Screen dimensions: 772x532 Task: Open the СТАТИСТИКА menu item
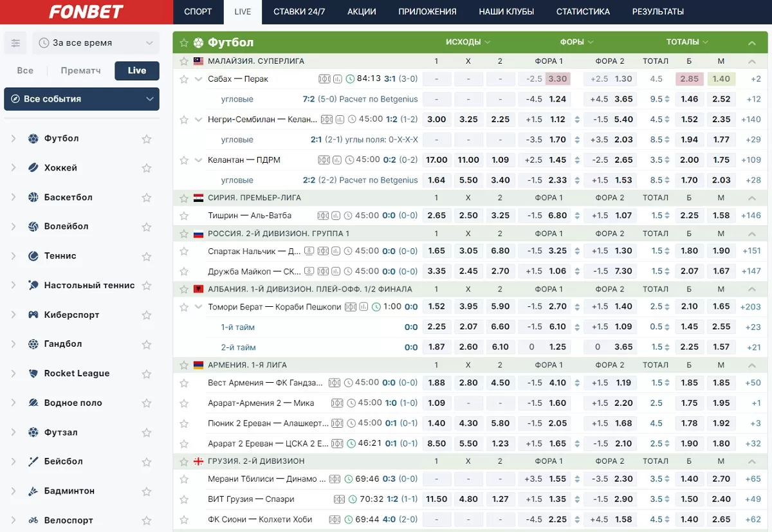tap(583, 12)
